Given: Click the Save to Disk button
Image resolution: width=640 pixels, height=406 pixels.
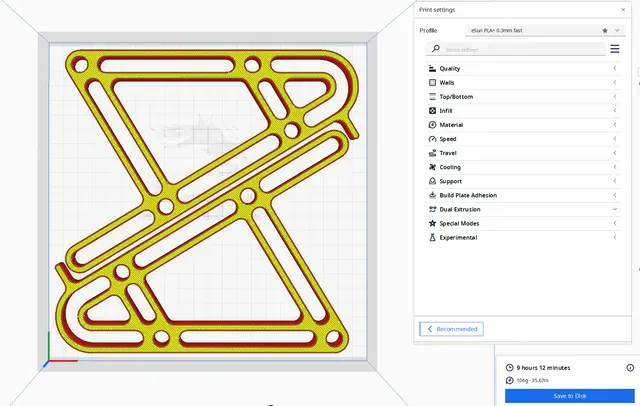Looking at the screenshot, I should point(569,396).
